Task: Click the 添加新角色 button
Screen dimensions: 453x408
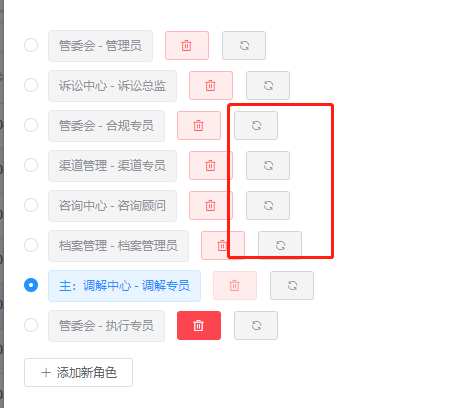Action: 78,373
